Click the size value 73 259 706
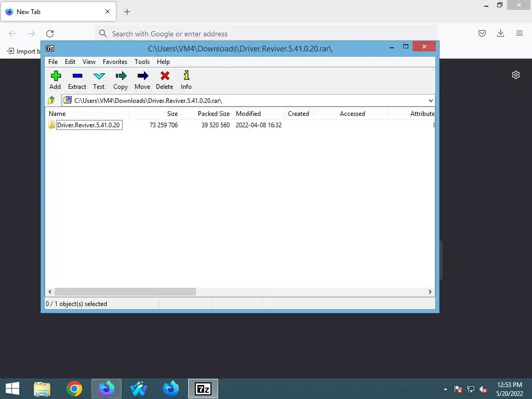 pos(164,125)
